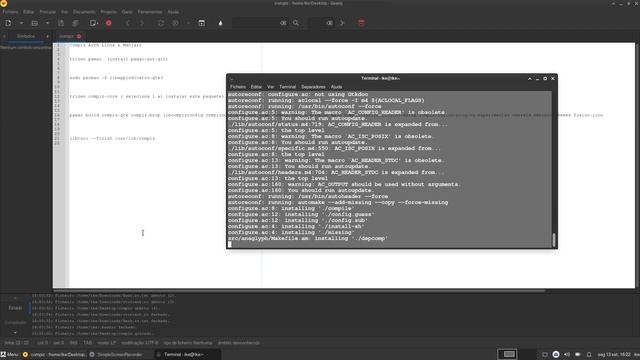Open the Menu button on the taskbar
640x360 pixels.
(x=9, y=354)
